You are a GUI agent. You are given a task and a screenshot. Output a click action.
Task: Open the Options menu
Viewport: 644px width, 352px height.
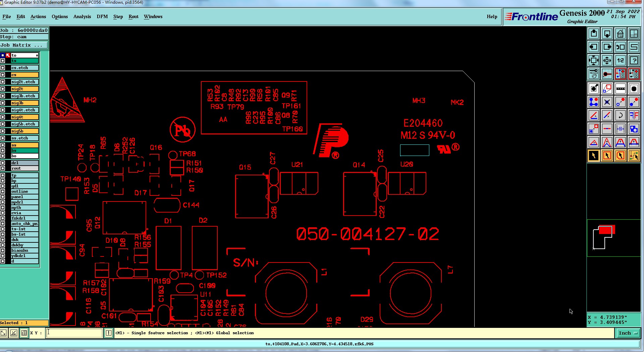[60, 16]
